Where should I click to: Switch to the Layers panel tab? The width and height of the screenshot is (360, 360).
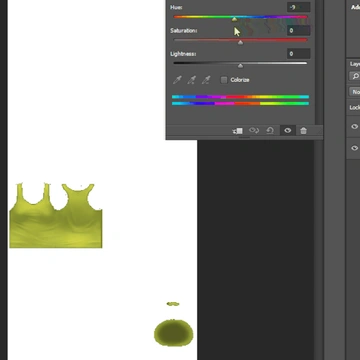355,64
